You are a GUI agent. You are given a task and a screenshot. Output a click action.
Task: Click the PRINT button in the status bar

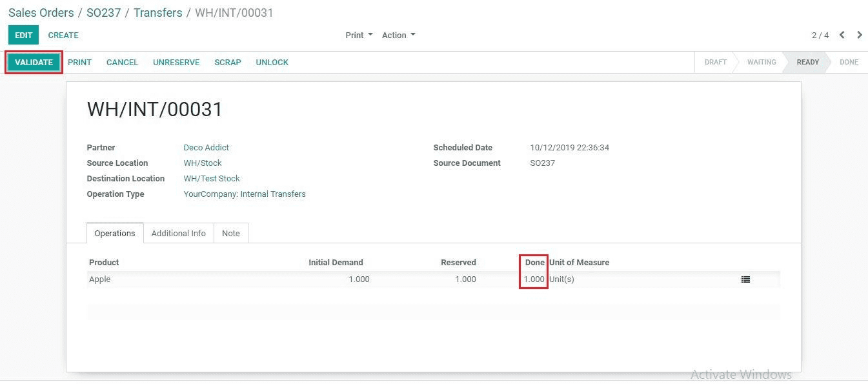click(x=79, y=63)
